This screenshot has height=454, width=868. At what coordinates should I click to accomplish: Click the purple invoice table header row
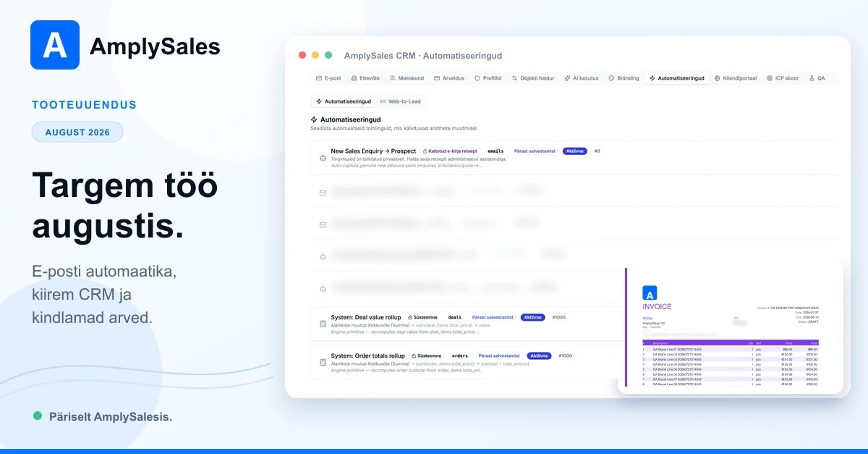pos(731,343)
